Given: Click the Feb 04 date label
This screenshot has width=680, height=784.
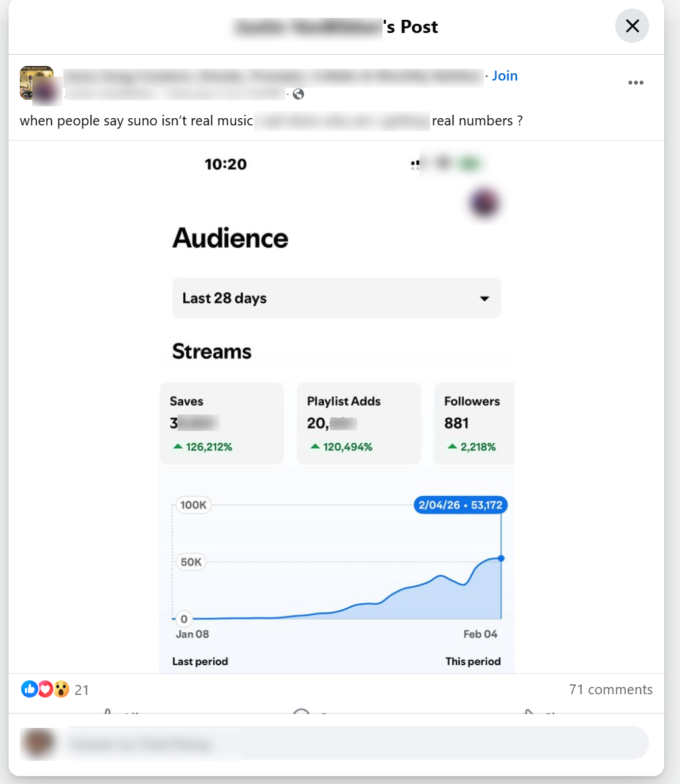Looking at the screenshot, I should click(x=480, y=634).
